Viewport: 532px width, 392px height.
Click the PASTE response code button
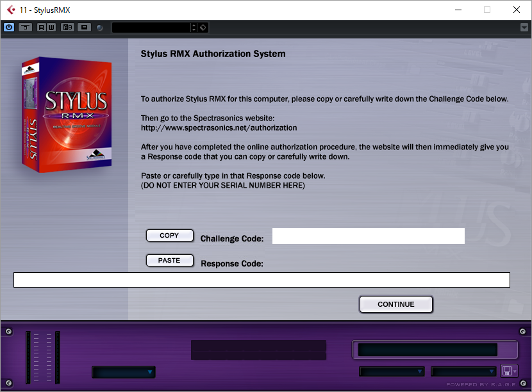(x=170, y=261)
